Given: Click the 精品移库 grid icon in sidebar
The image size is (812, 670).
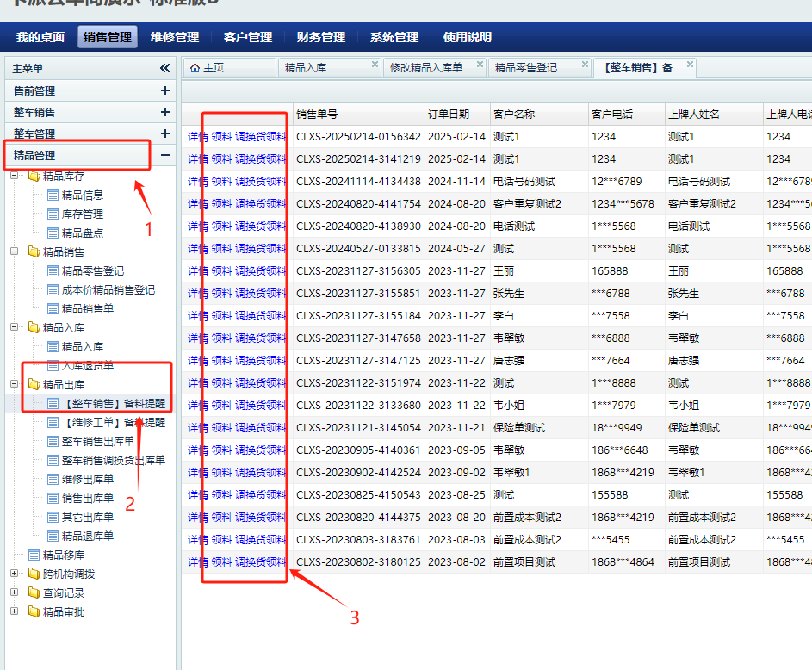Looking at the screenshot, I should [34, 555].
